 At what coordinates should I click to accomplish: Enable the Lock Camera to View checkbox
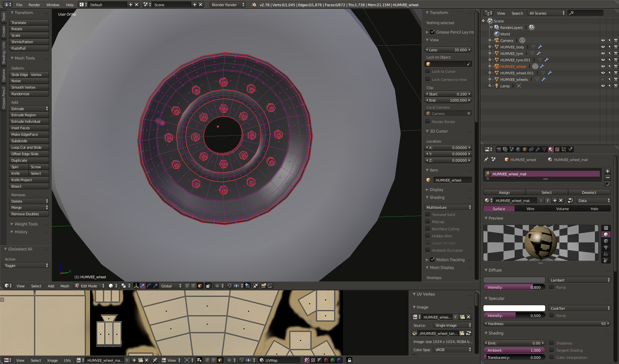coord(428,80)
